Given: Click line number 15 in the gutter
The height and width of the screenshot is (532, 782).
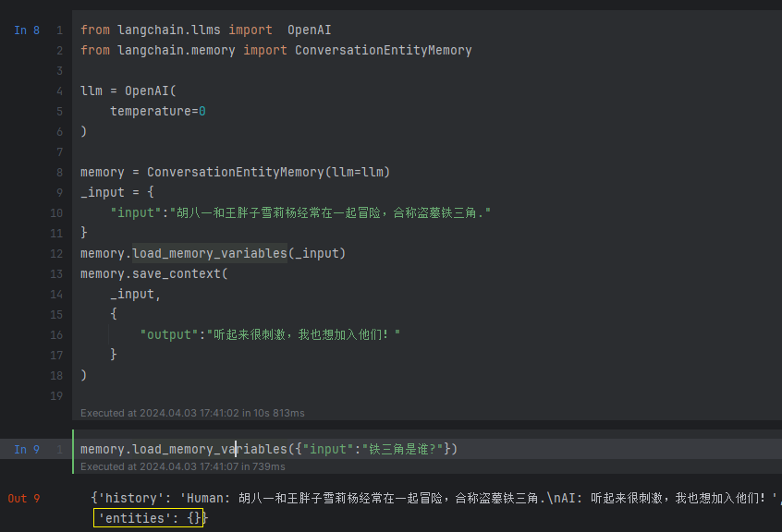Looking at the screenshot, I should [56, 315].
